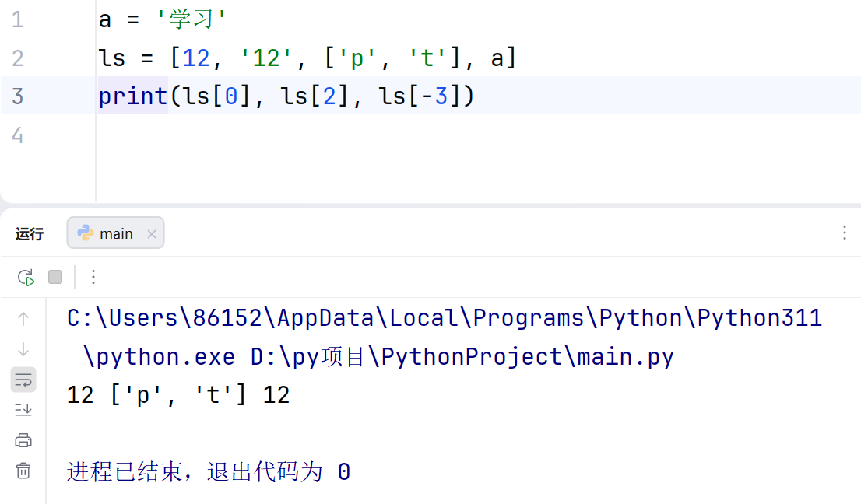
Task: Switch to the 'main' run tab
Action: coord(115,233)
